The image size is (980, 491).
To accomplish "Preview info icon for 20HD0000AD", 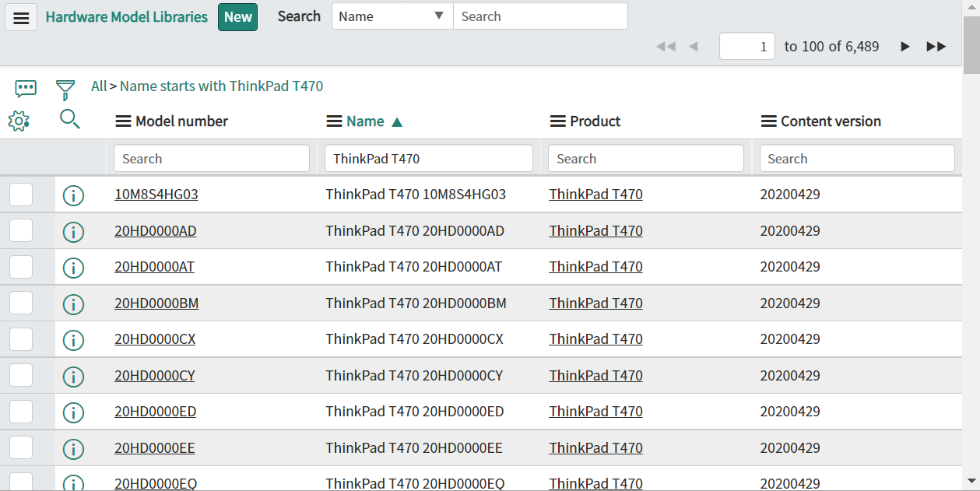I will click(x=73, y=231).
